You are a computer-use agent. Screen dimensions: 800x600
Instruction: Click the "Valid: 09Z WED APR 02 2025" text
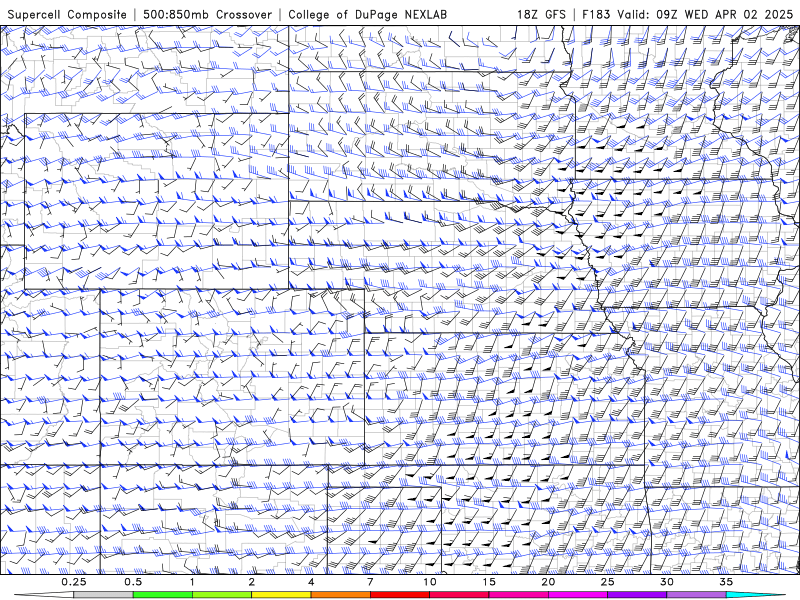705,14
